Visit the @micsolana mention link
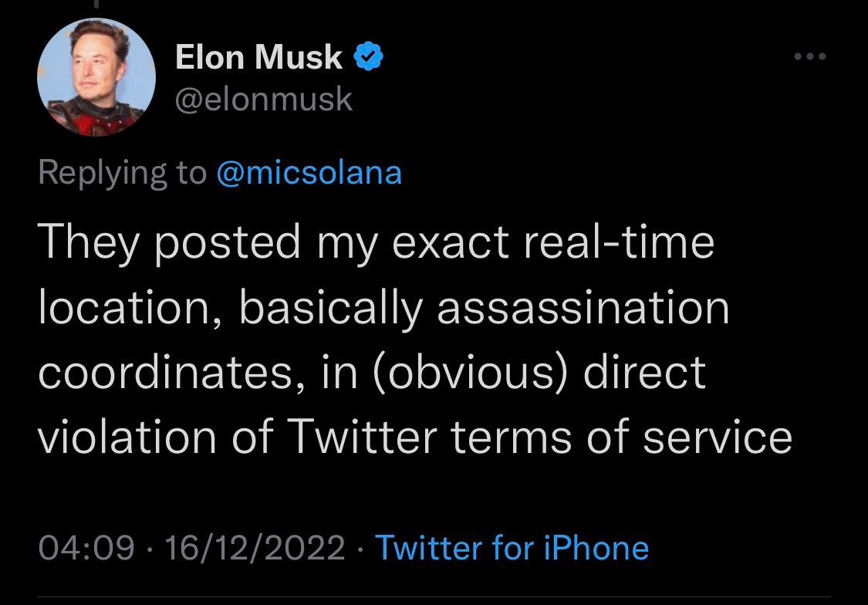The width and height of the screenshot is (868, 605). click(x=310, y=173)
